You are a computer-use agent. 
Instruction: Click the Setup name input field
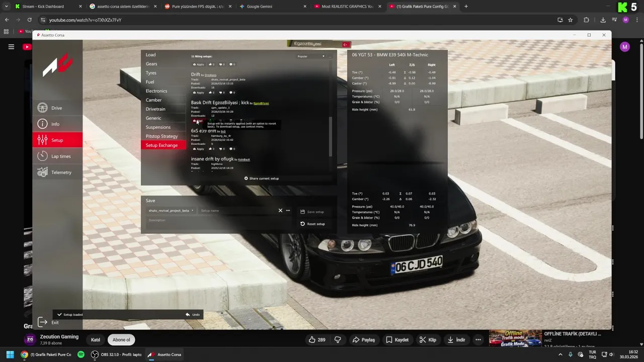(237, 211)
